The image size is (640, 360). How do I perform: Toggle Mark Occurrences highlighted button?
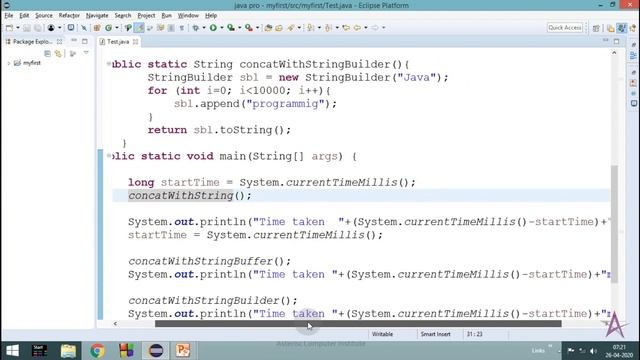click(x=139, y=28)
